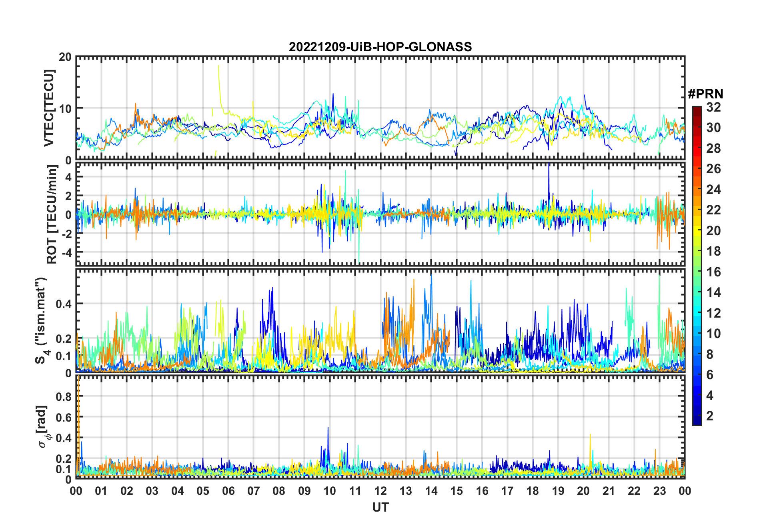Click the dark blue colorbar region near PRN 2
Viewport: 761px width, 532px height.
pos(697,416)
